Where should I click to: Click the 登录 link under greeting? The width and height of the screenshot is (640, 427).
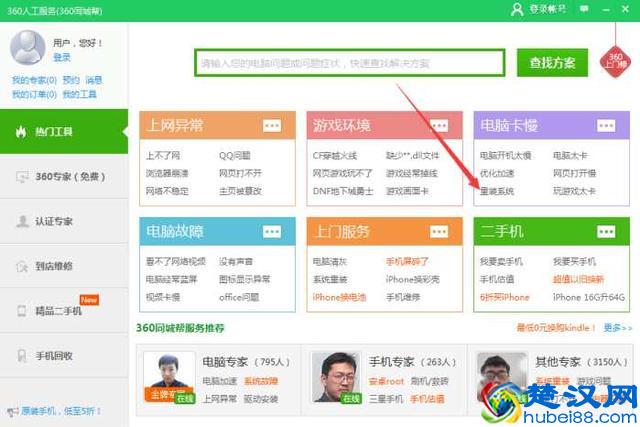(x=62, y=58)
